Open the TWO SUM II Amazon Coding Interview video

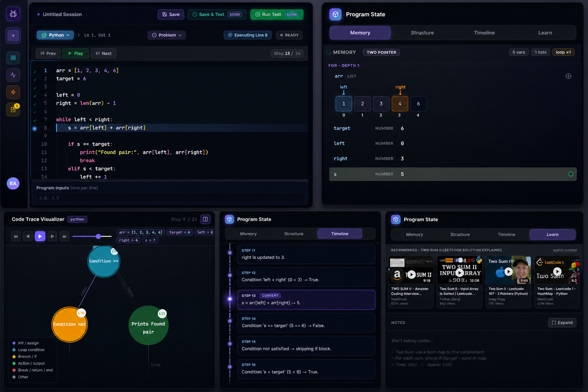pyautogui.click(x=411, y=282)
